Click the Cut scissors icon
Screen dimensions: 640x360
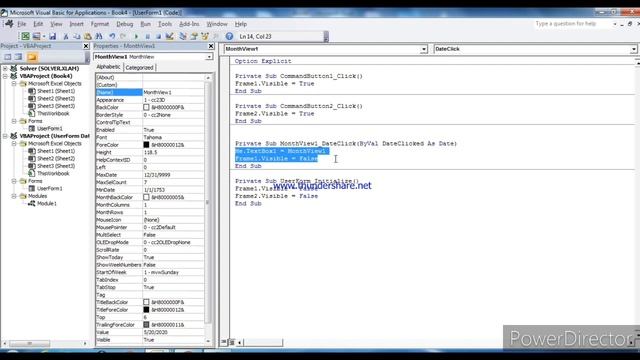click(65, 36)
